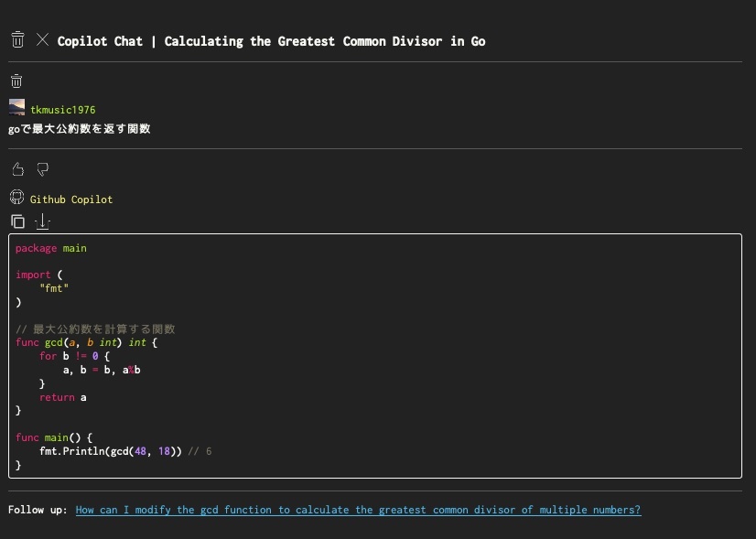This screenshot has height=539, width=756.
Task: Close the Copilot Chat panel with X
Action: [42, 39]
